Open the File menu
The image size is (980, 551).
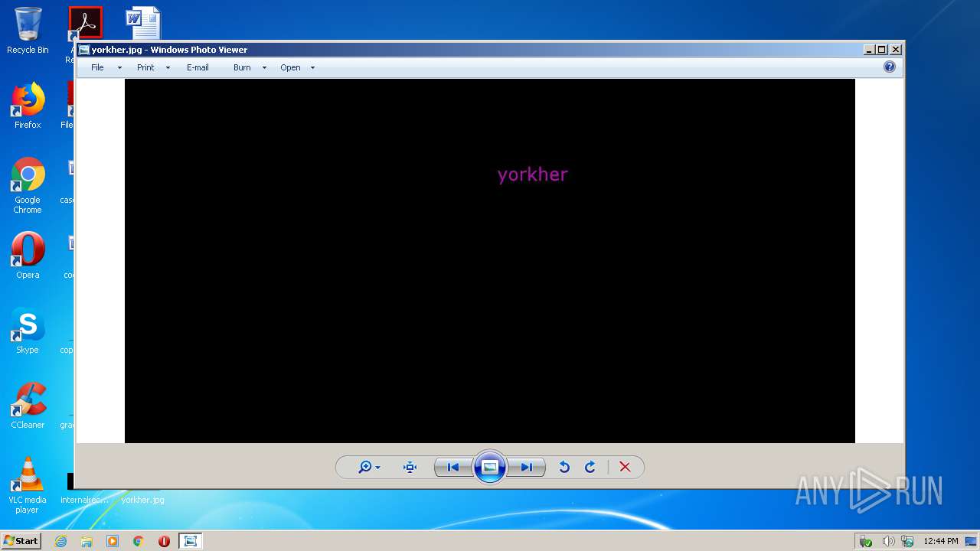(x=97, y=67)
